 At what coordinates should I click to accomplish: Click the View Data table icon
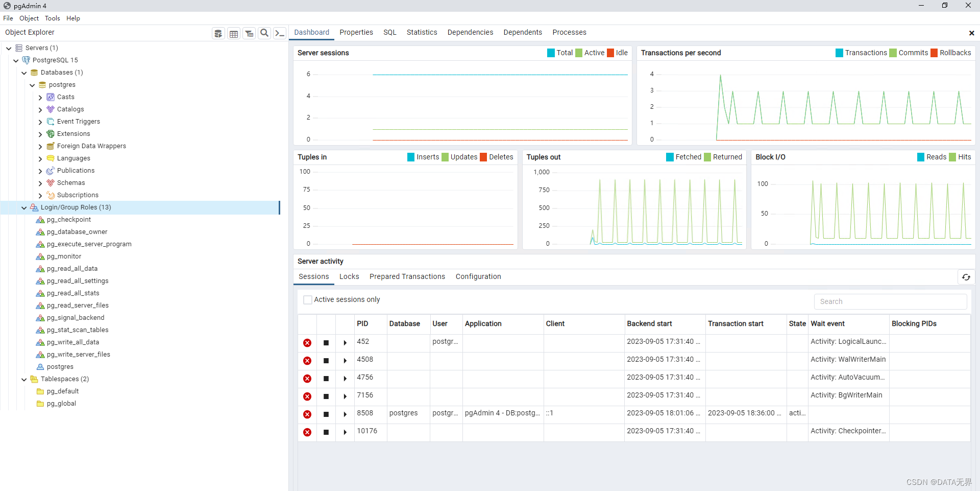point(234,33)
